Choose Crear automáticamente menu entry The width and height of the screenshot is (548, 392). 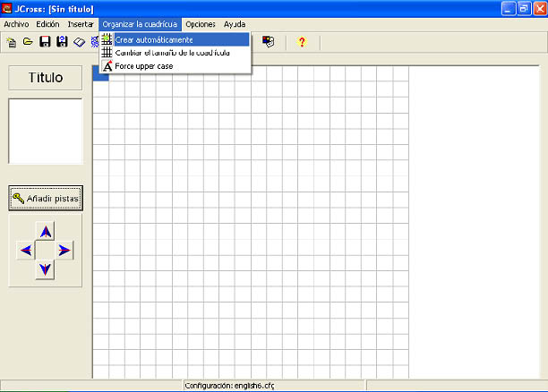point(176,39)
